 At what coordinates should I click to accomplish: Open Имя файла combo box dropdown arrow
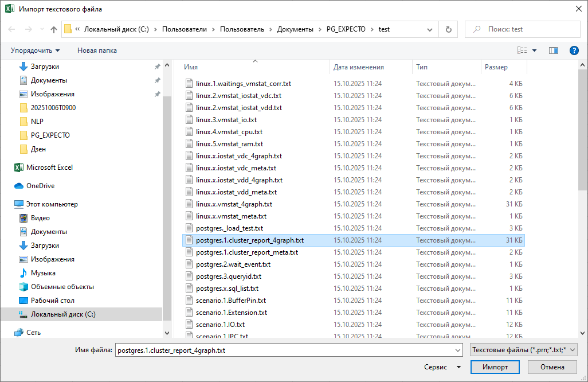click(x=458, y=350)
